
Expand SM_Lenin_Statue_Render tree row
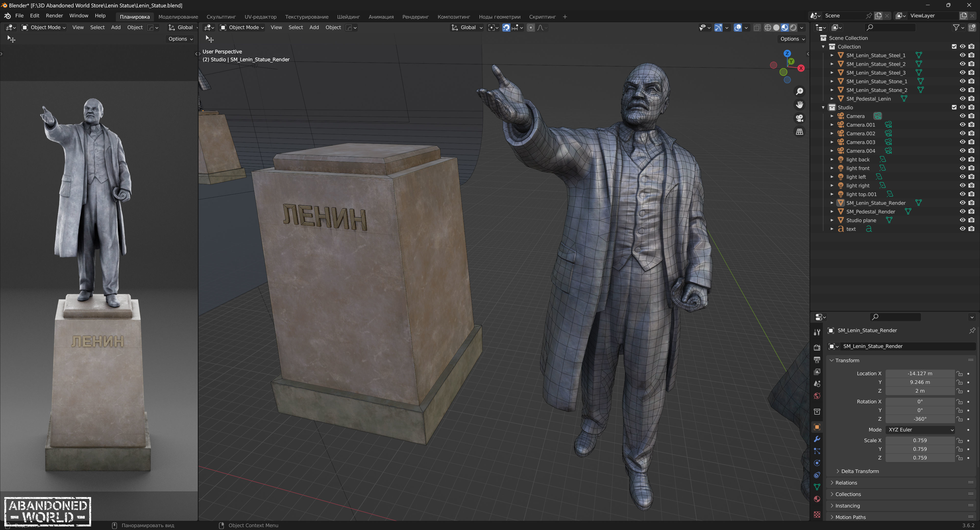click(x=832, y=203)
